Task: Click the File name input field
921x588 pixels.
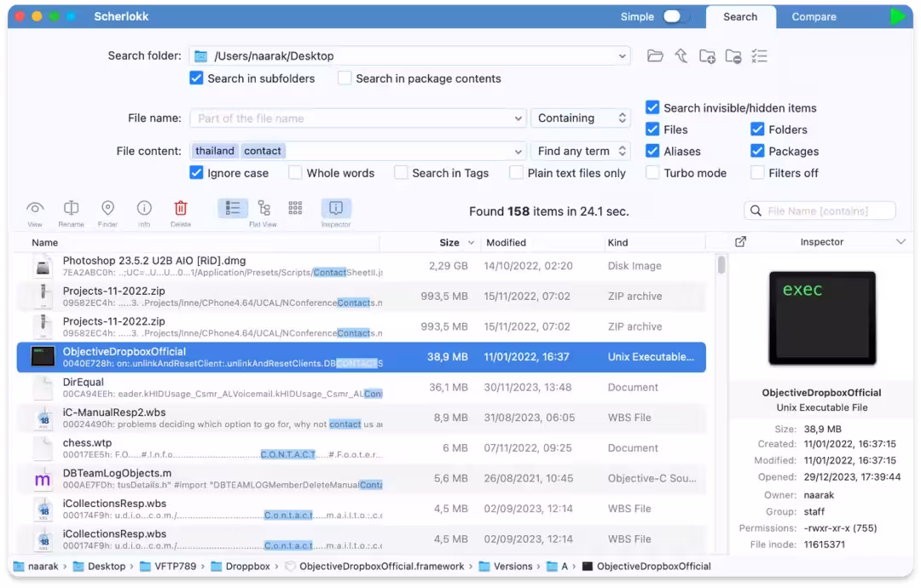Action: pos(357,118)
